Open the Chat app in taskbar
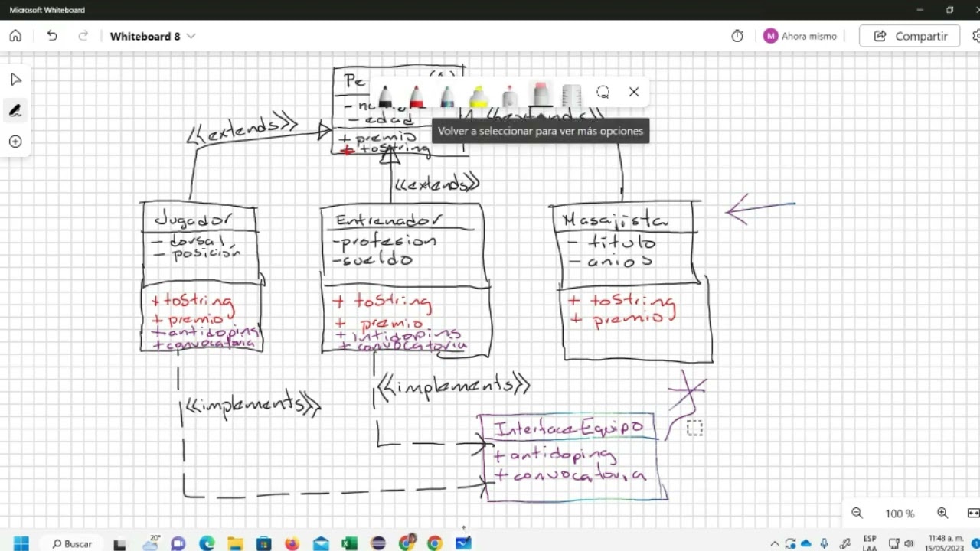 178,543
